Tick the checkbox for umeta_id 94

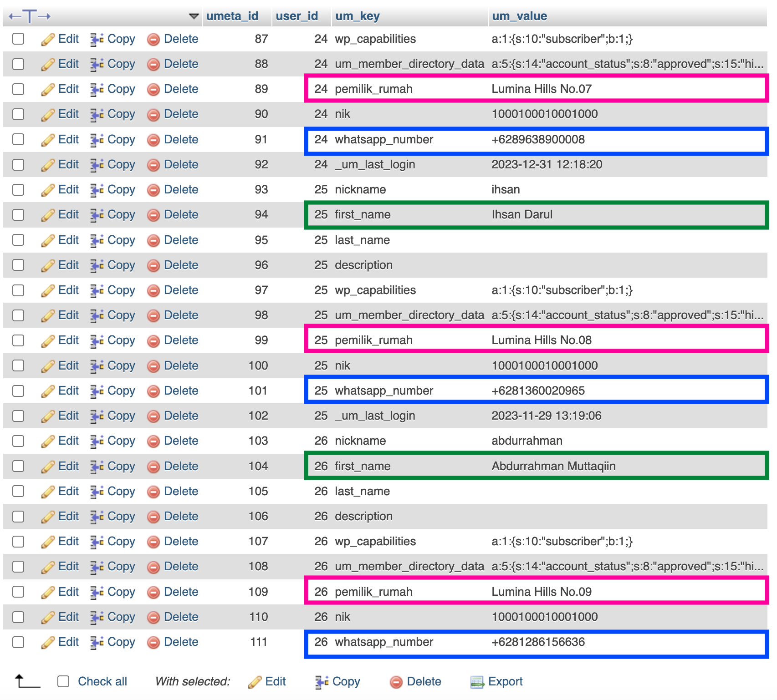point(18,215)
